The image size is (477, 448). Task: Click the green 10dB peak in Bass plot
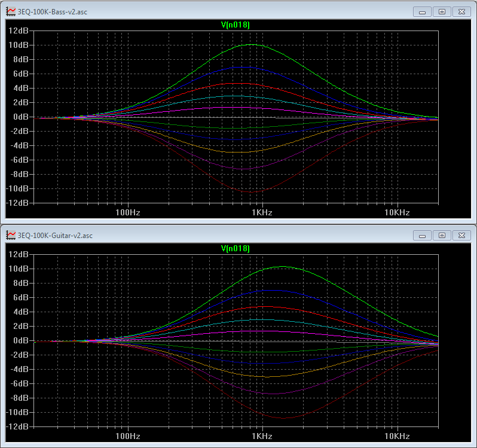(252, 45)
